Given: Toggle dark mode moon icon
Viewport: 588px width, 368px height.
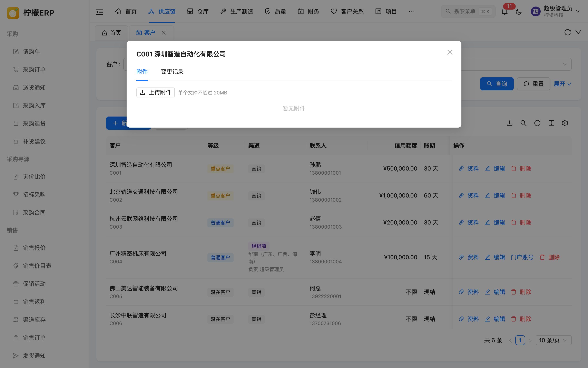Looking at the screenshot, I should [x=519, y=11].
